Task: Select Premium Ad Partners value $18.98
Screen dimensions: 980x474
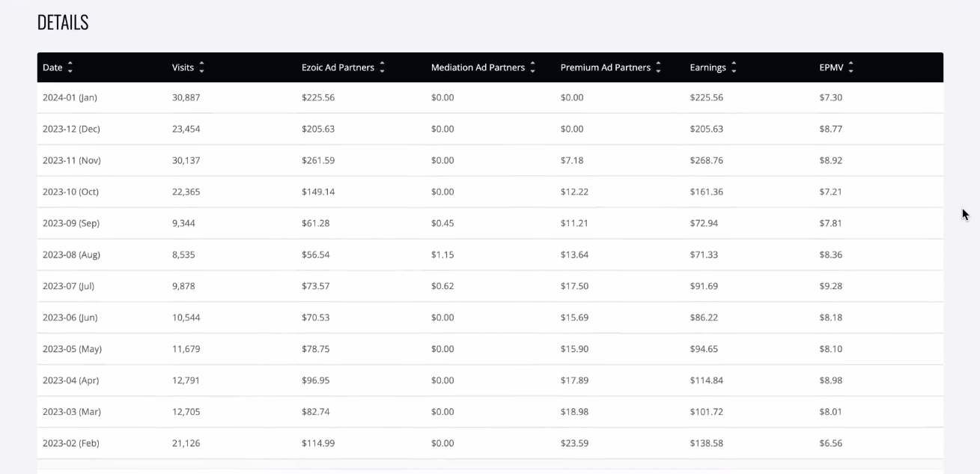Action: pos(575,412)
